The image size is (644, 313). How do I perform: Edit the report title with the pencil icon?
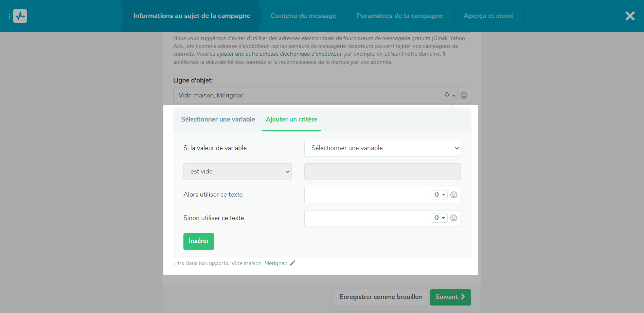(293, 263)
